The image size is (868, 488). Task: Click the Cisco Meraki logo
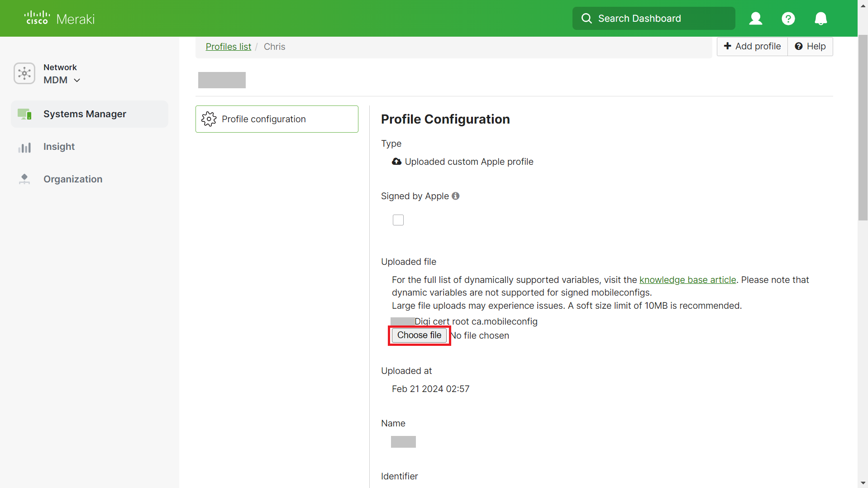point(59,18)
